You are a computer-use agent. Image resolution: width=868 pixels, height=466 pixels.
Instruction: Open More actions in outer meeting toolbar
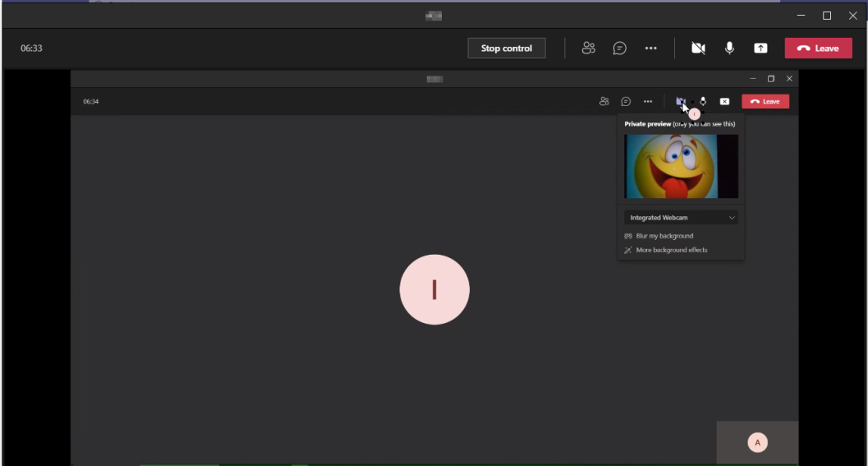pos(651,48)
